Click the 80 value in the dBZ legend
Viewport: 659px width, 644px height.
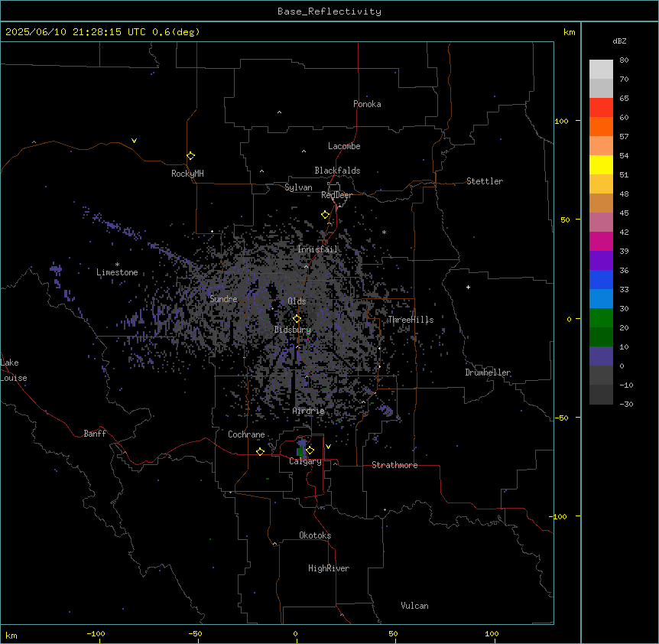click(624, 60)
